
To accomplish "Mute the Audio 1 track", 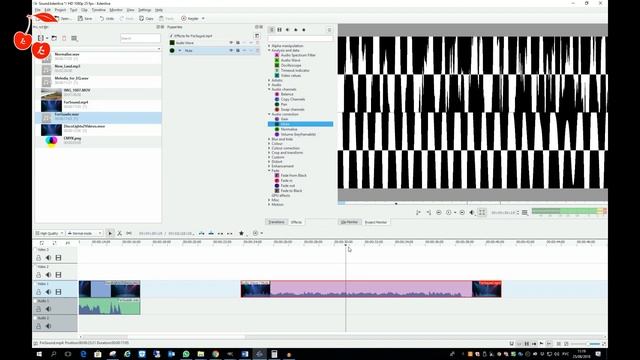I will point(48,309).
